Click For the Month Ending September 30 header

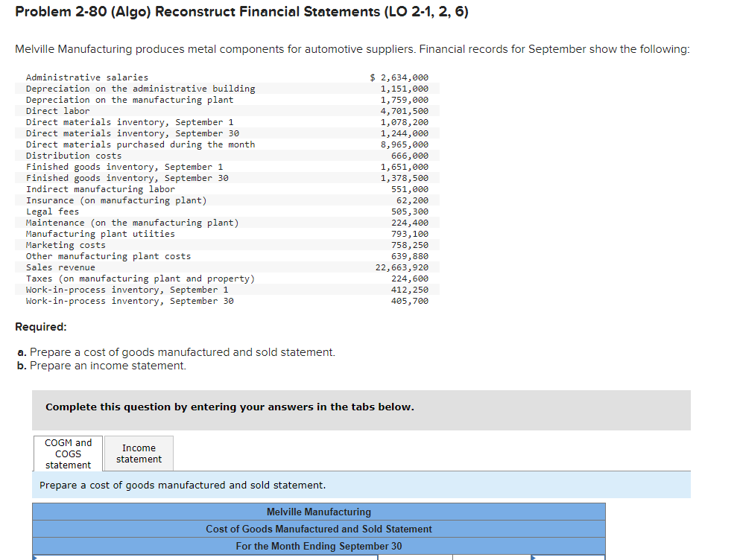(x=319, y=546)
